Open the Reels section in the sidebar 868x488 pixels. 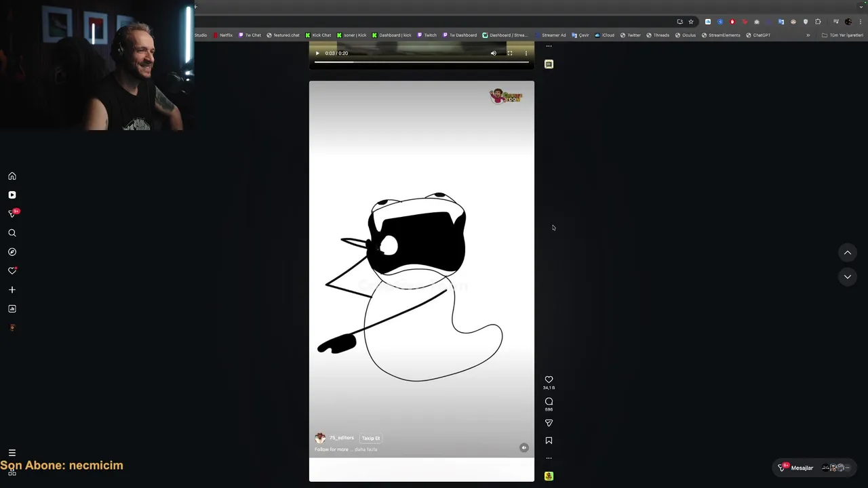pyautogui.click(x=12, y=195)
